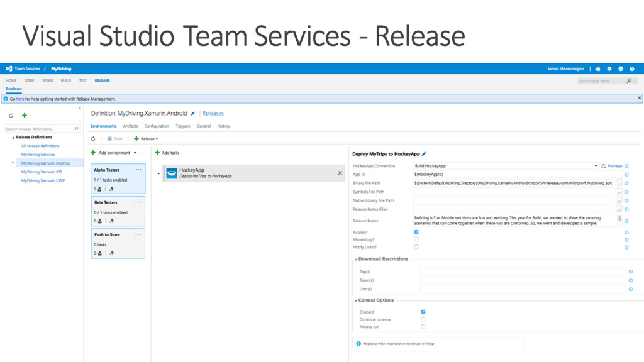Image resolution: width=644 pixels, height=362 pixels.
Task: Click the Release Notes scrollbar
Action: 619,220
